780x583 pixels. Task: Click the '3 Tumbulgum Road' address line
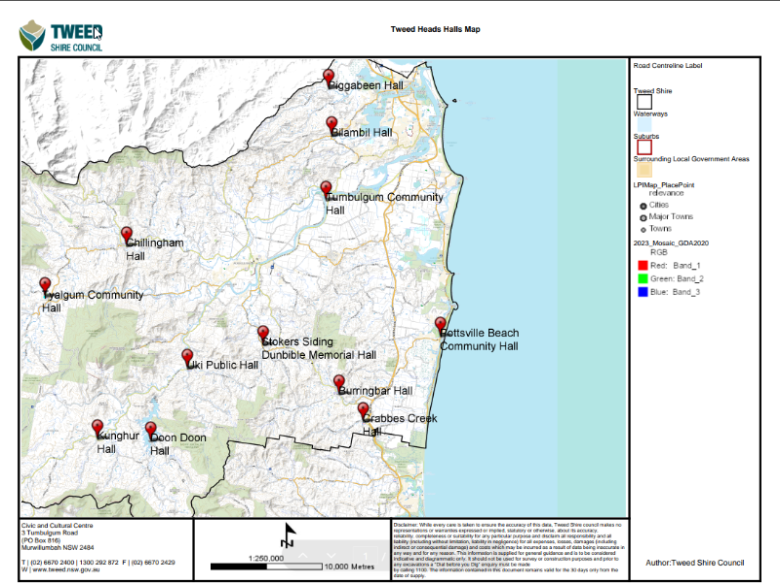50,533
